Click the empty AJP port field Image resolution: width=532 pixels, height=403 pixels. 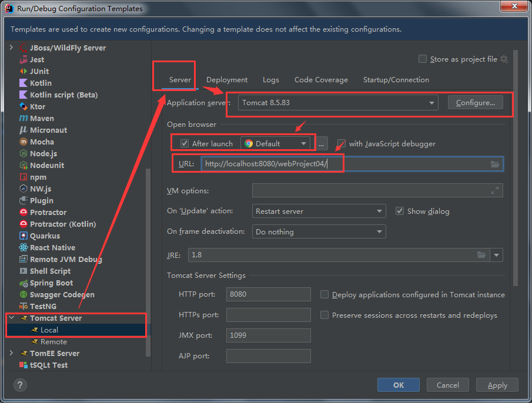pos(269,356)
